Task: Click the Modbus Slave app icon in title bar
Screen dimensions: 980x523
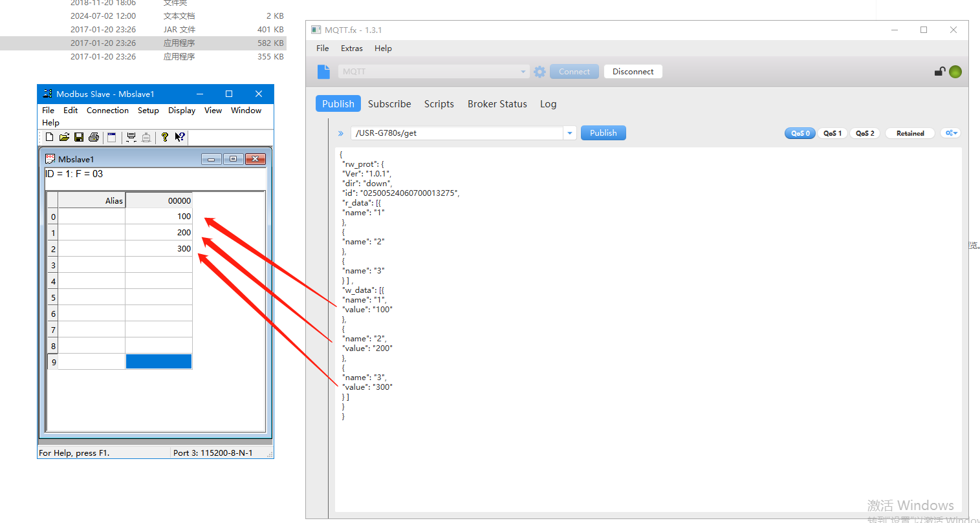Action: [47, 94]
